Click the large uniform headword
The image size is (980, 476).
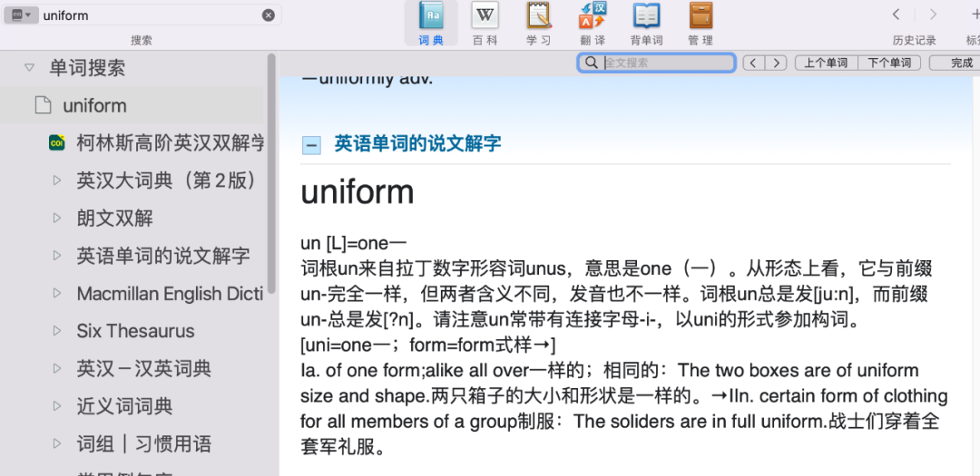(x=358, y=191)
